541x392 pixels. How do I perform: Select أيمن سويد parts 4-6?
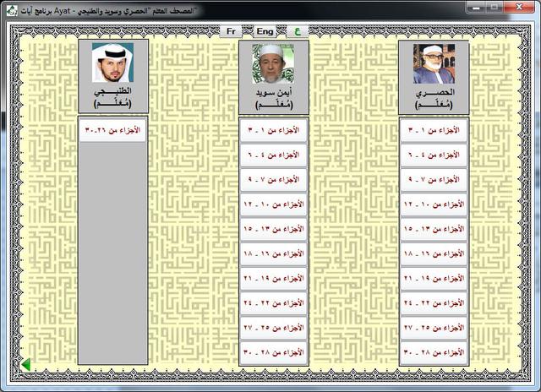point(274,155)
